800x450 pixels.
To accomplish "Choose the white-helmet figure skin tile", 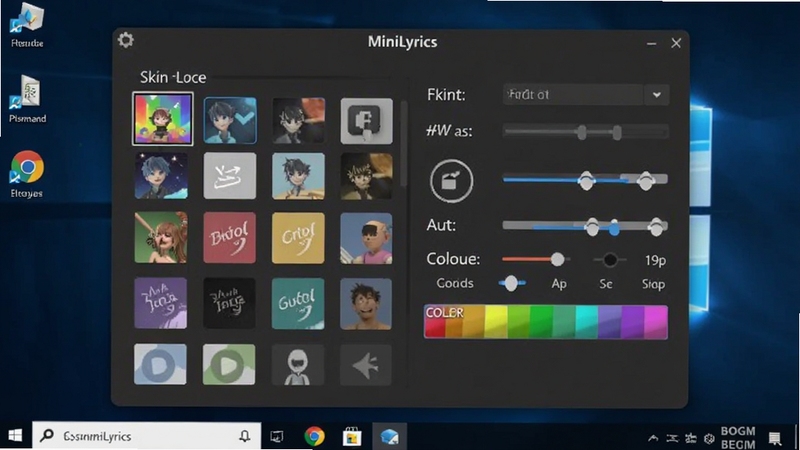I will pyautogui.click(x=297, y=365).
